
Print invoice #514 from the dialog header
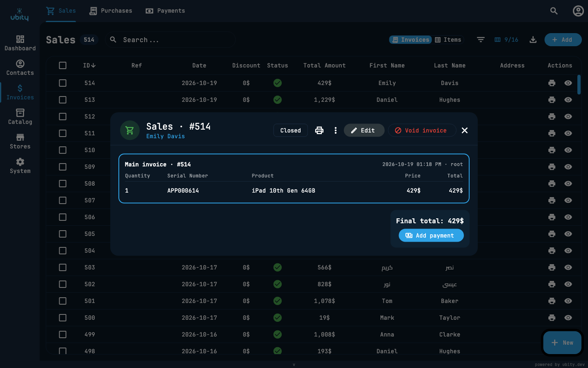tap(319, 130)
